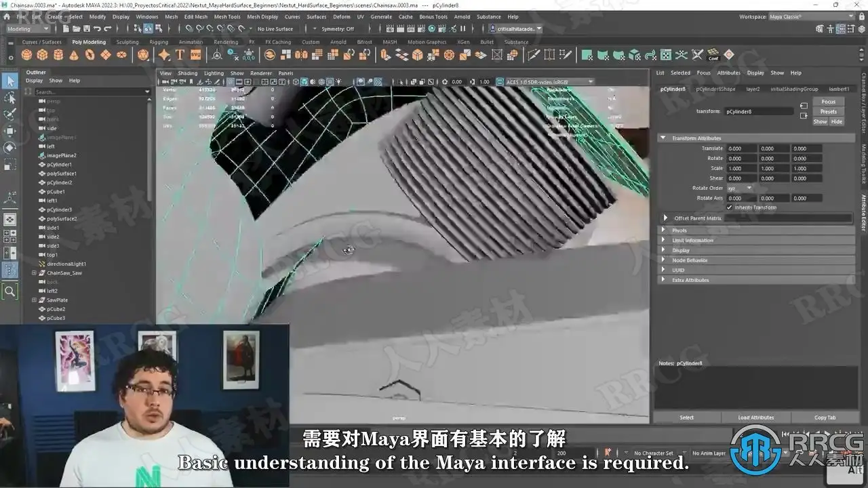The image size is (868, 488).
Task: Open the ACES 1.0 SDR-video view transform dropdown
Action: (550, 82)
